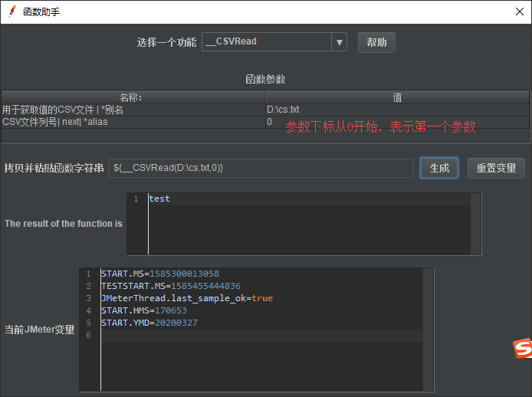Click the Sogou input method S icon
The height and width of the screenshot is (397, 532).
click(523, 348)
